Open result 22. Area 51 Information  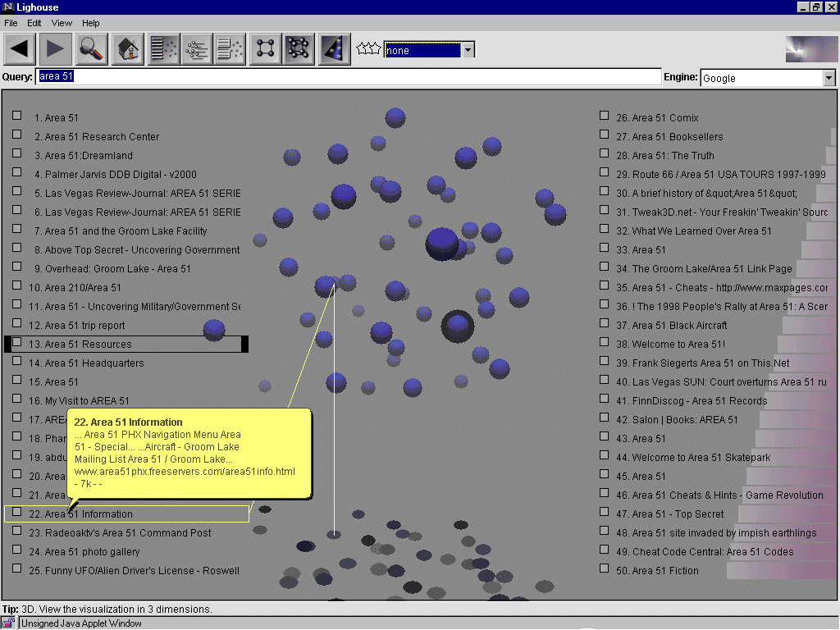point(89,514)
